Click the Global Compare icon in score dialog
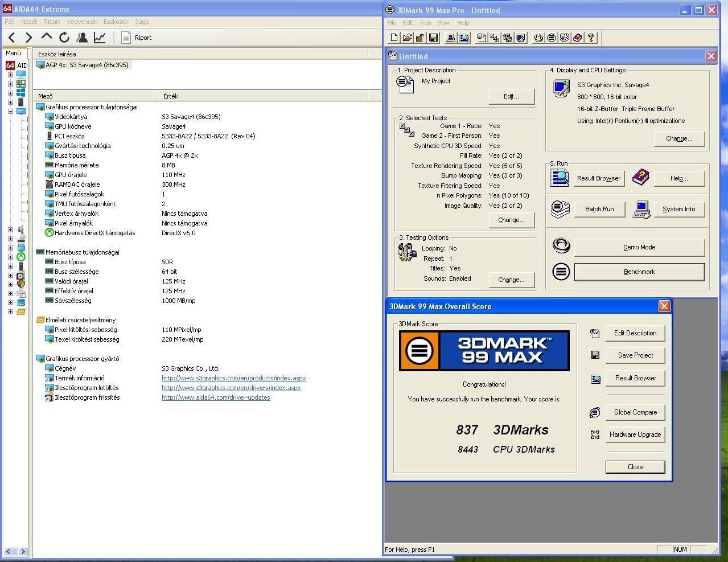The width and height of the screenshot is (728, 562). coord(595,412)
